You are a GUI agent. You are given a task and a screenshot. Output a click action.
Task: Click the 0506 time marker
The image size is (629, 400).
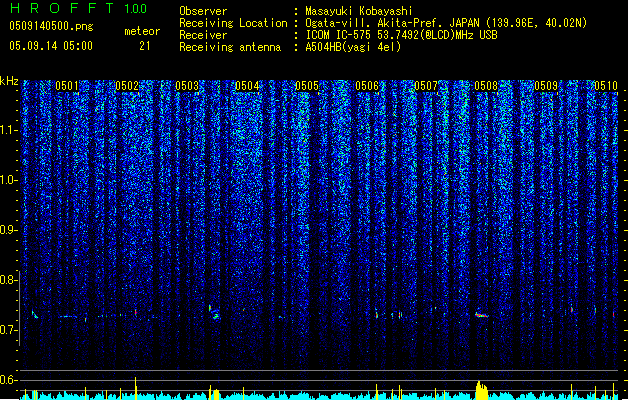[367, 86]
